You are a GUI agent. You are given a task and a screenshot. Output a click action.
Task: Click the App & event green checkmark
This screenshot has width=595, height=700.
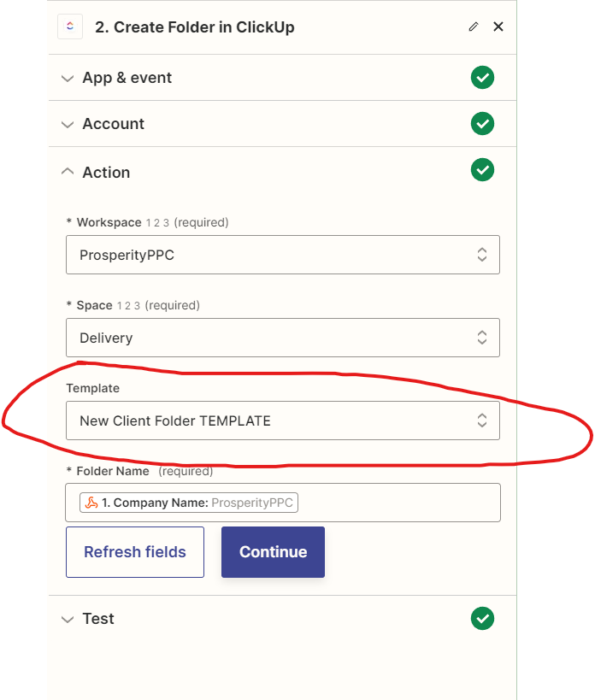point(482,78)
